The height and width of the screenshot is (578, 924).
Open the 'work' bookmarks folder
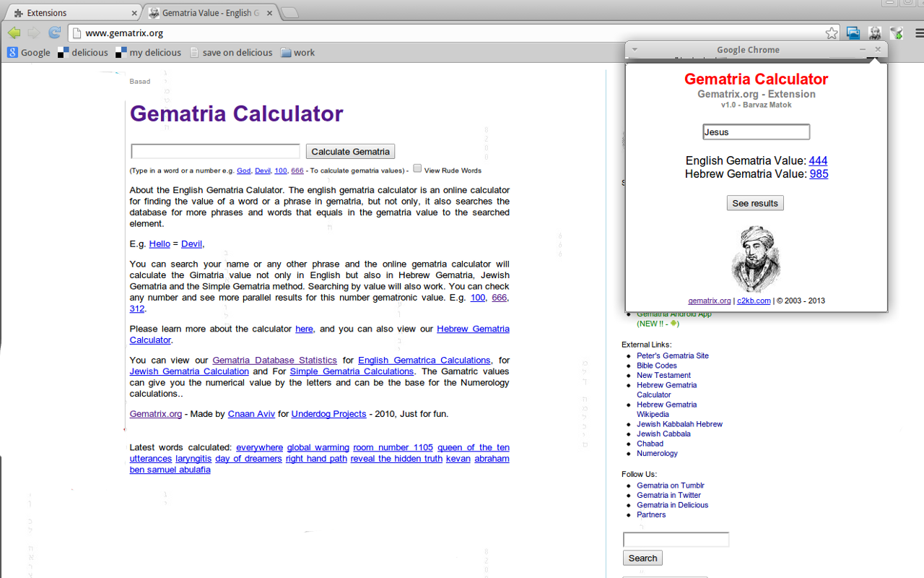click(297, 52)
